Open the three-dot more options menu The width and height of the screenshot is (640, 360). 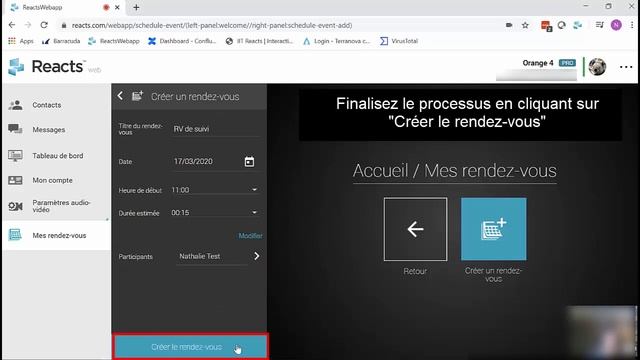point(626,67)
